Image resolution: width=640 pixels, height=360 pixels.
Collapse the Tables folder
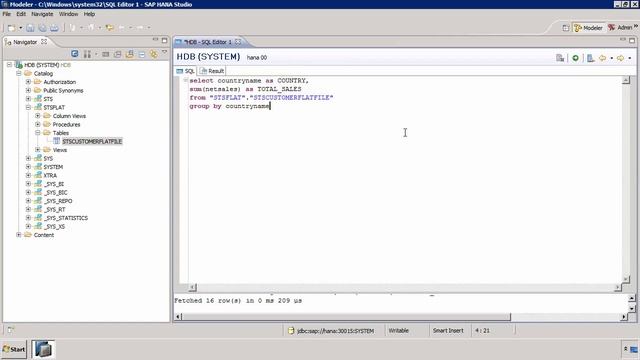38,133
